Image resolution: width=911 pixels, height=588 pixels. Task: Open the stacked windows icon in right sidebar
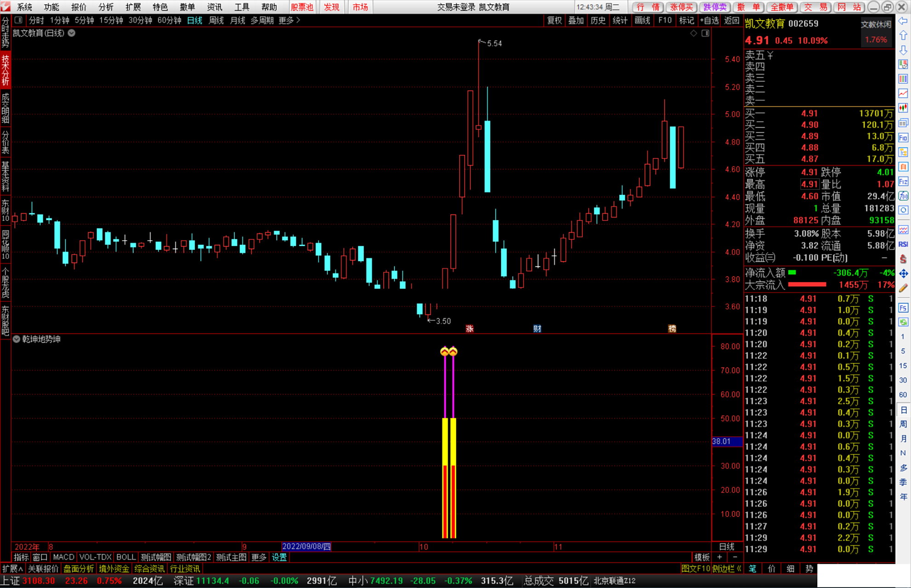pyautogui.click(x=903, y=123)
